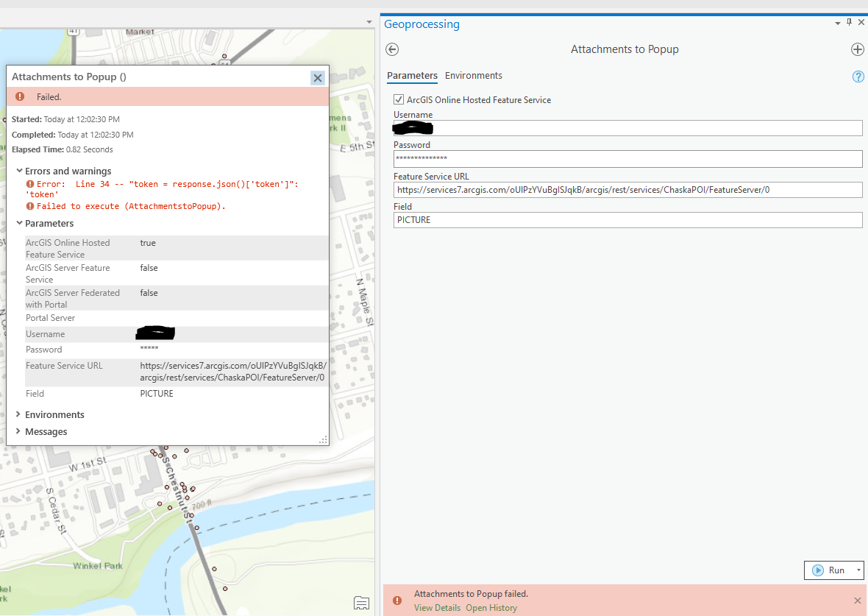Expand the Environments section in the results dialog

coord(18,414)
